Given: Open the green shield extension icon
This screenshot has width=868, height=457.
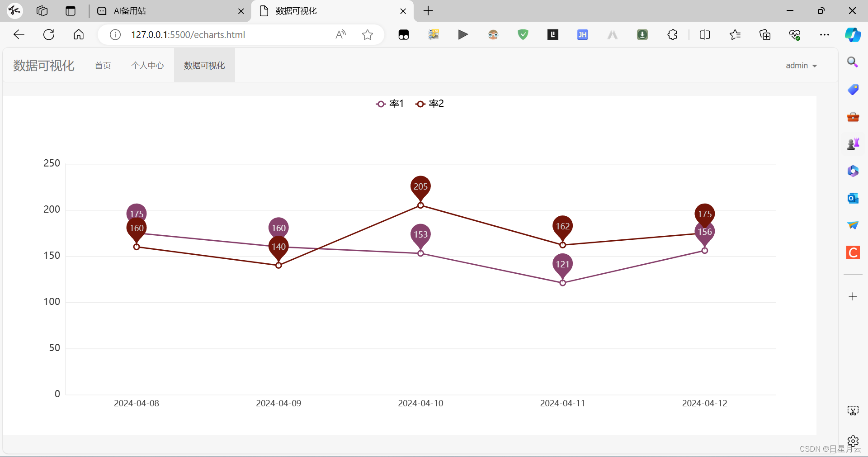Looking at the screenshot, I should click(523, 34).
